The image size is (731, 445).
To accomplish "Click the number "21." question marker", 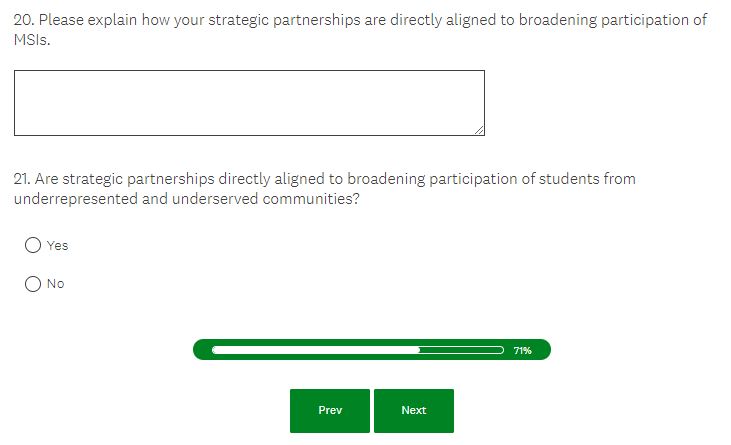I will tap(21, 179).
